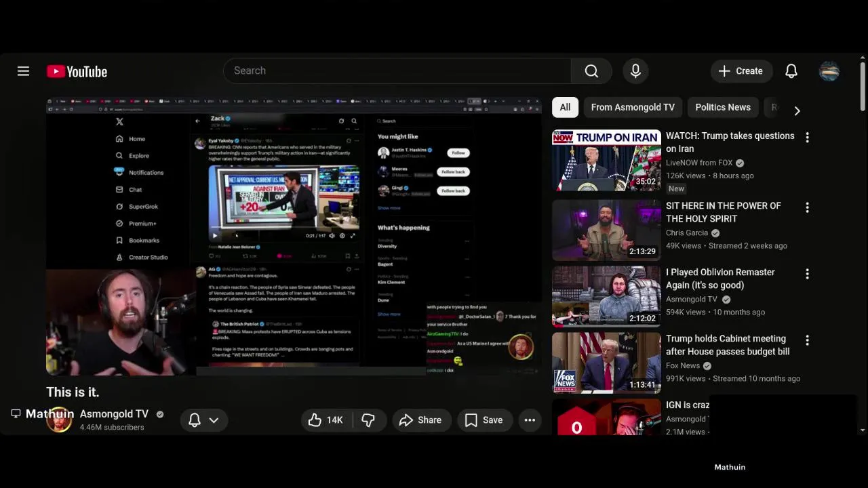Play the main video player
Screen dimensions: 868x488
(294, 237)
